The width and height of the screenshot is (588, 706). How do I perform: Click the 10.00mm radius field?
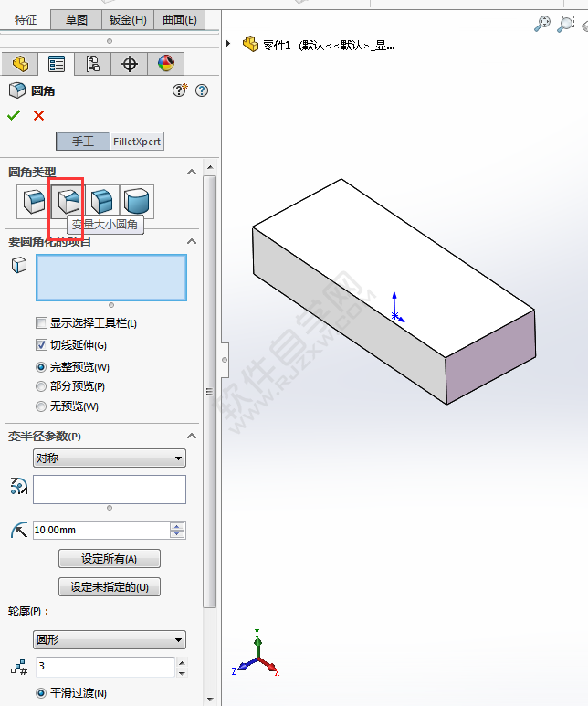click(101, 530)
